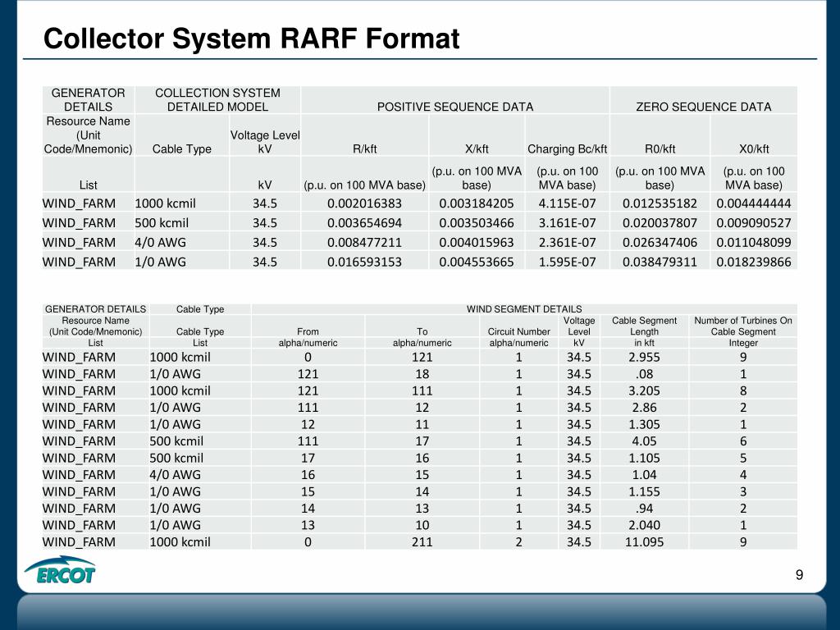This screenshot has height=630, width=840.
Task: Click the page number 9
Action: pyautogui.click(x=799, y=575)
